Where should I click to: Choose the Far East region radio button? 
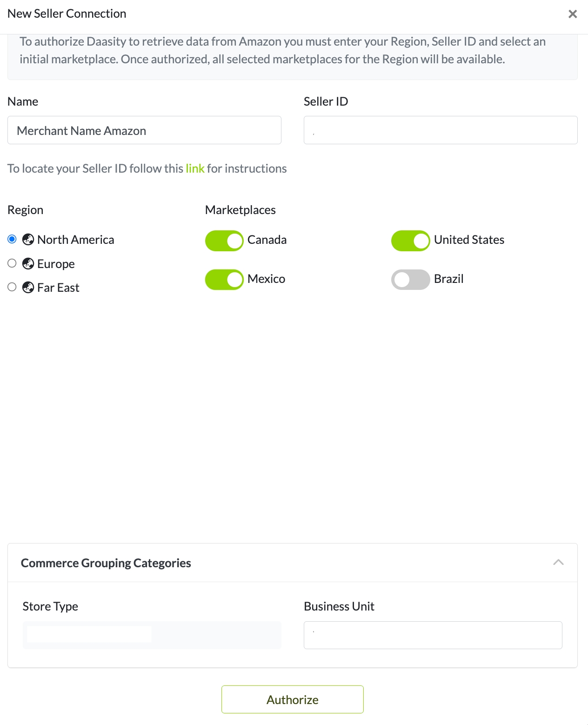coord(12,287)
